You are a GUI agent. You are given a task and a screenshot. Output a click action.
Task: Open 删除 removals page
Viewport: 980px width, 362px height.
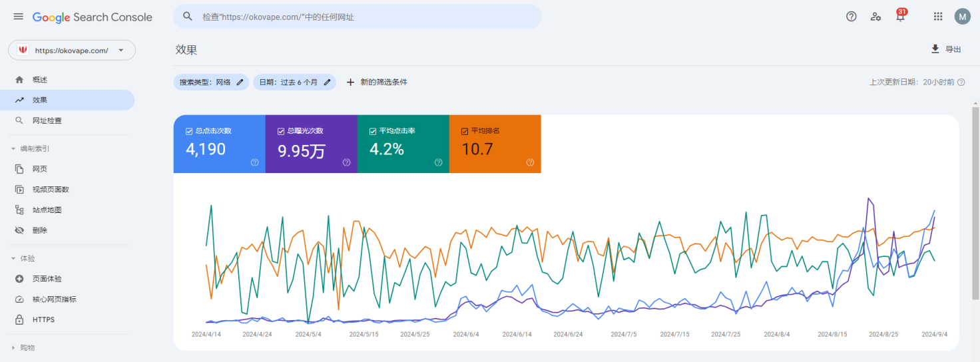67,230
